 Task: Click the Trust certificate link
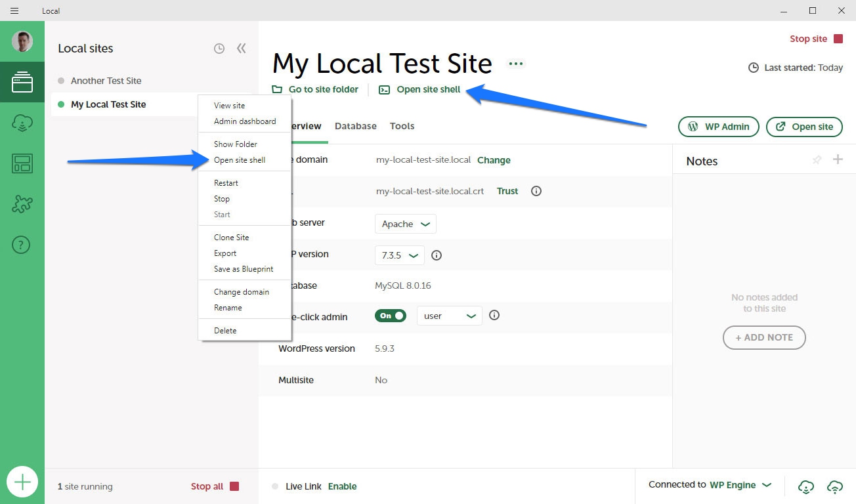click(507, 191)
